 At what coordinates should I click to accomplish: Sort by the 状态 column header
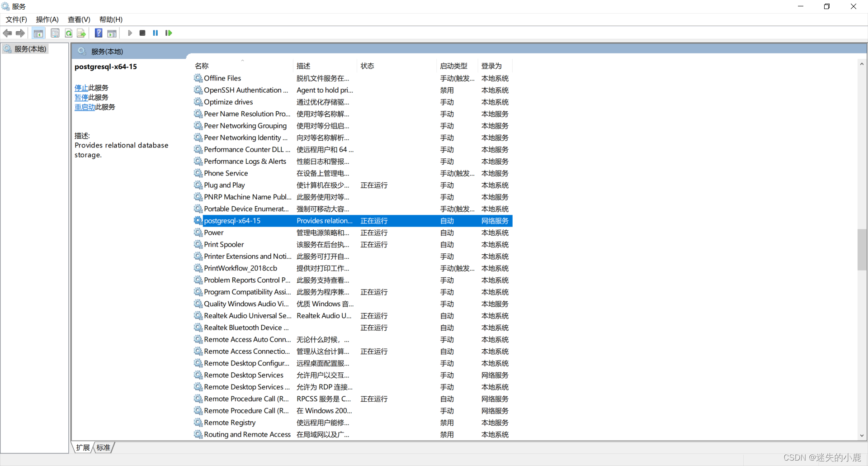pyautogui.click(x=397, y=66)
